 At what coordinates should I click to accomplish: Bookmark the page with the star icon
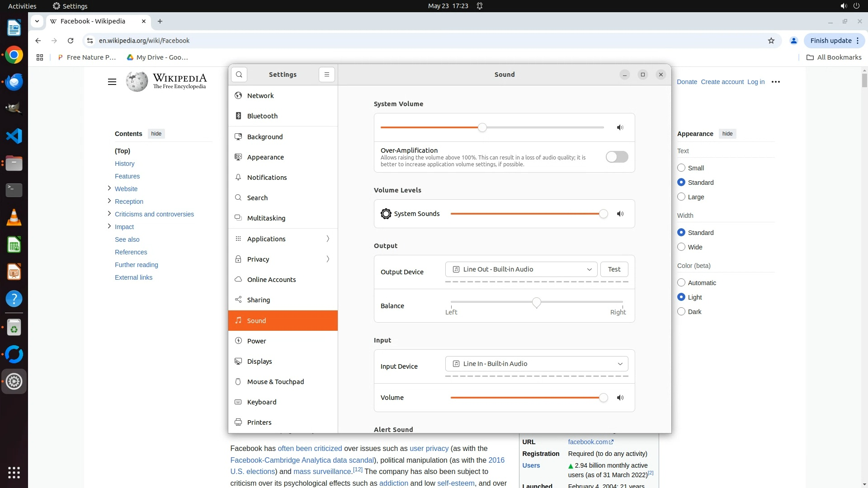tap(771, 41)
